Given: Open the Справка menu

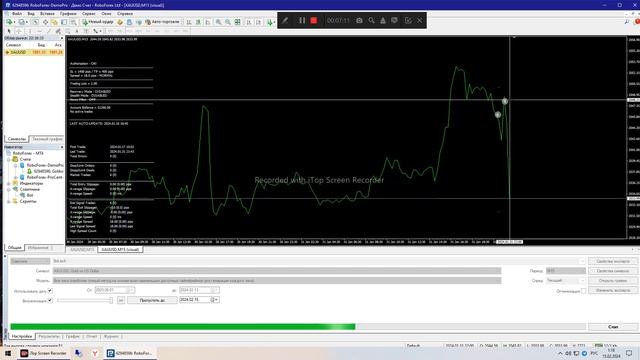Looking at the screenshot, I should click(x=125, y=13).
